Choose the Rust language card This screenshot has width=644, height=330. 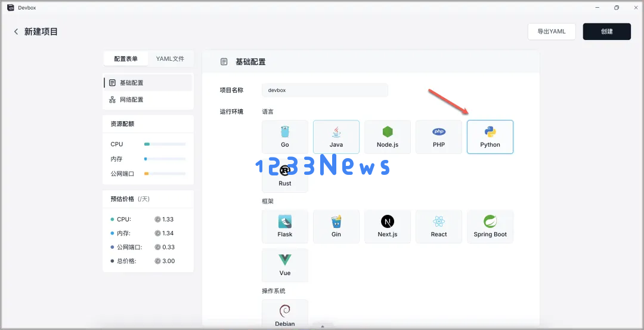[x=285, y=177]
